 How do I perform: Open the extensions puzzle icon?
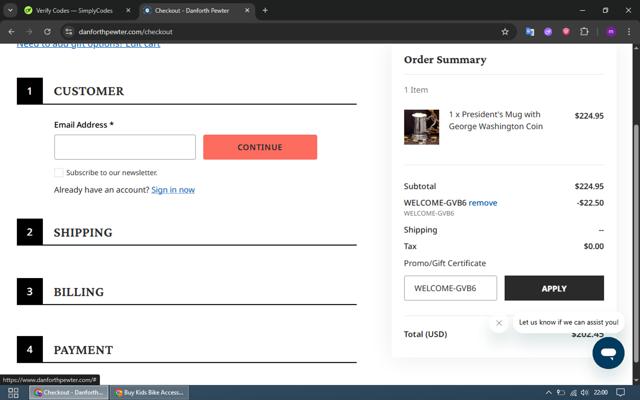[584, 32]
